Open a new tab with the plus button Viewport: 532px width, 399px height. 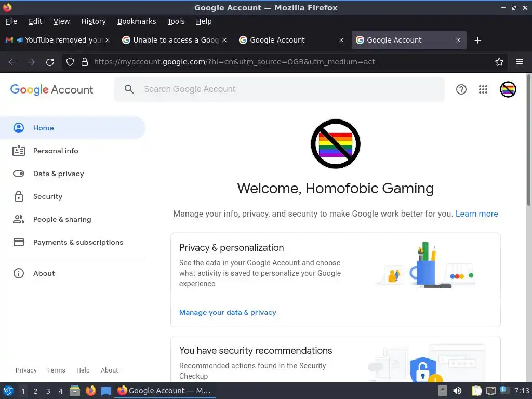pos(478,41)
